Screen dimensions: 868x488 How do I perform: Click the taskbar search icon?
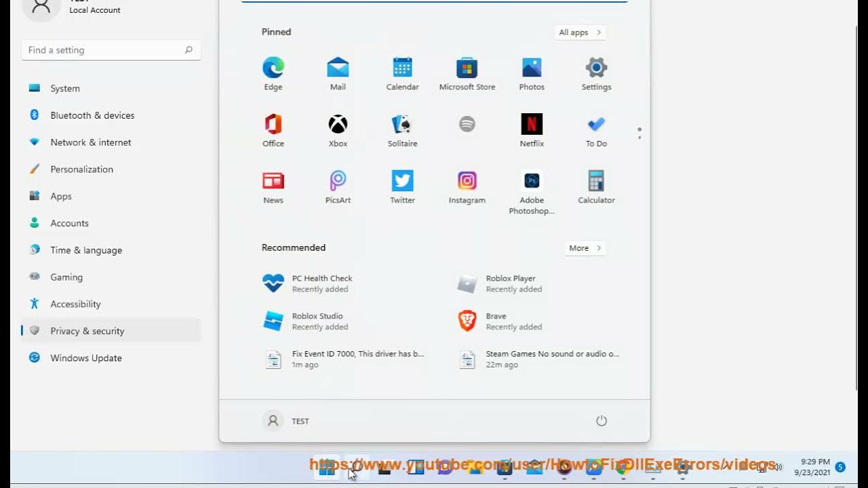pos(357,467)
